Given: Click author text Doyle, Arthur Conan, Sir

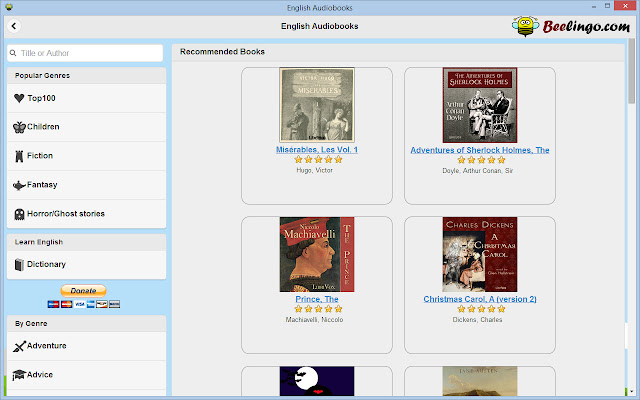Looking at the screenshot, I should click(478, 171).
